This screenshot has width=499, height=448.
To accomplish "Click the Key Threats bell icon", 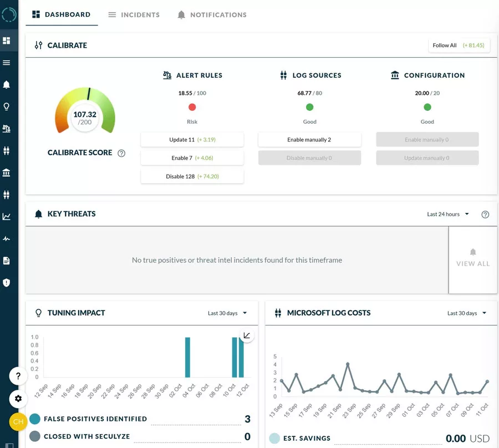I will [38, 214].
